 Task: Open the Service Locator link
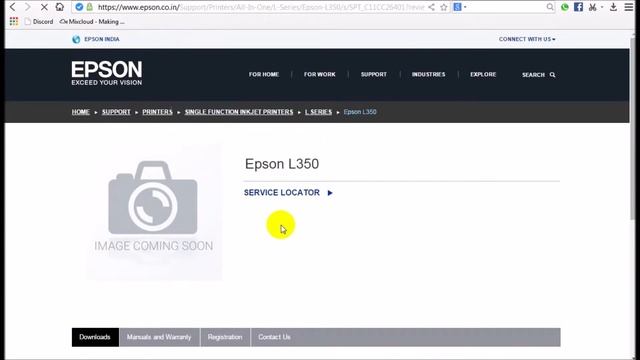tap(282, 193)
